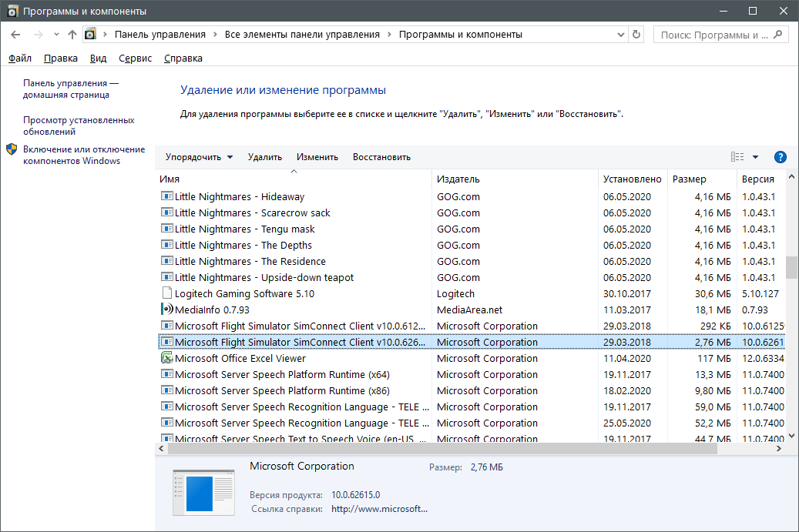The image size is (799, 532).
Task: Click the Back navigation arrow
Action: pyautogui.click(x=15, y=35)
